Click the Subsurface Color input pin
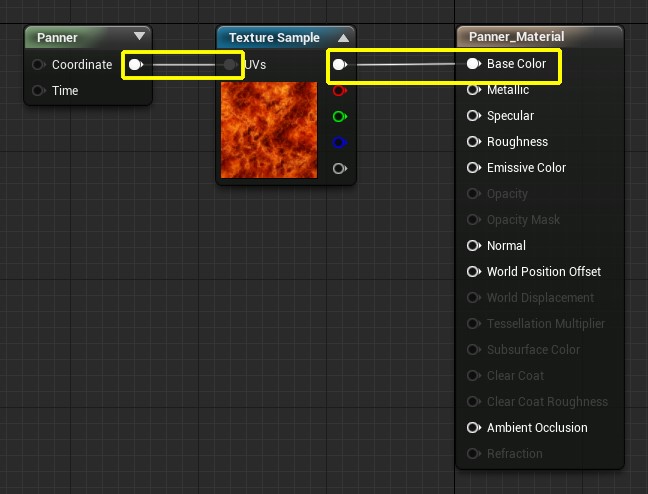 [x=474, y=350]
